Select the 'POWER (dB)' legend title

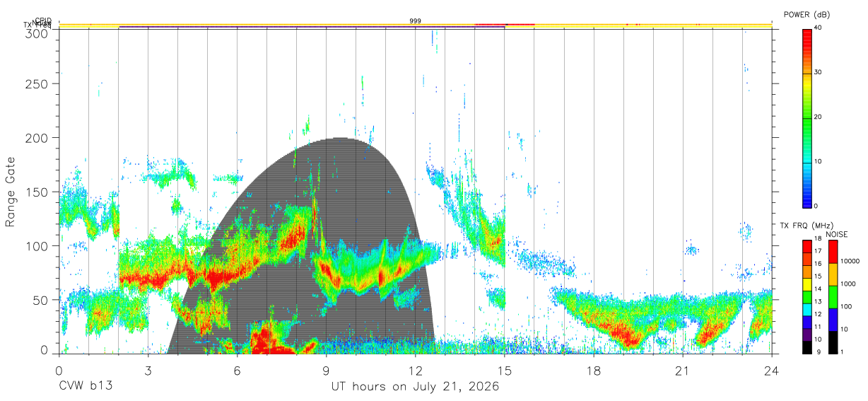[x=807, y=14]
